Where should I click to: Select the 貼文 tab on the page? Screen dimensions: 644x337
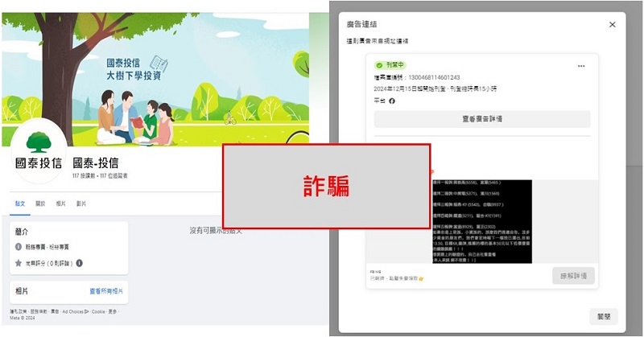coord(20,203)
